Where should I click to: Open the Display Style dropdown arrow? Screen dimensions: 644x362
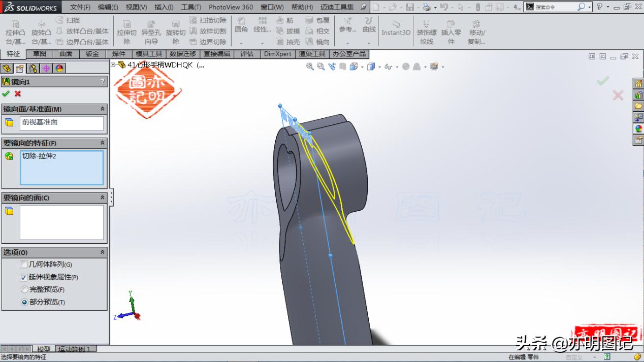click(379, 67)
